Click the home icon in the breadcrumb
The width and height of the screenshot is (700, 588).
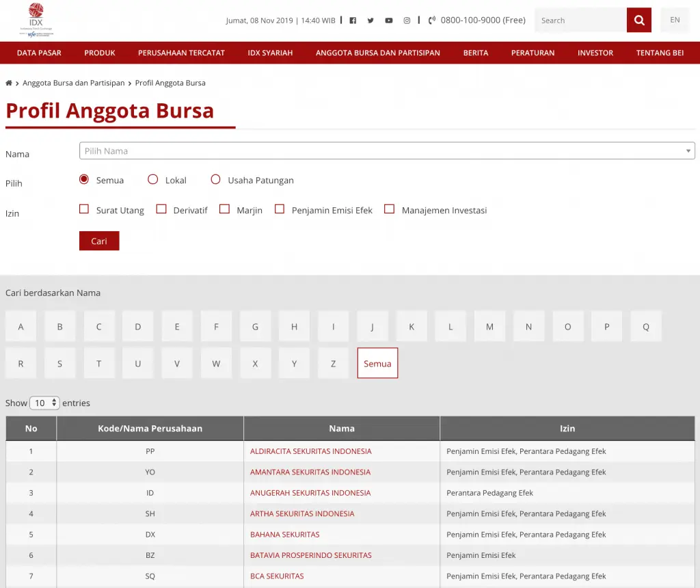tap(8, 83)
